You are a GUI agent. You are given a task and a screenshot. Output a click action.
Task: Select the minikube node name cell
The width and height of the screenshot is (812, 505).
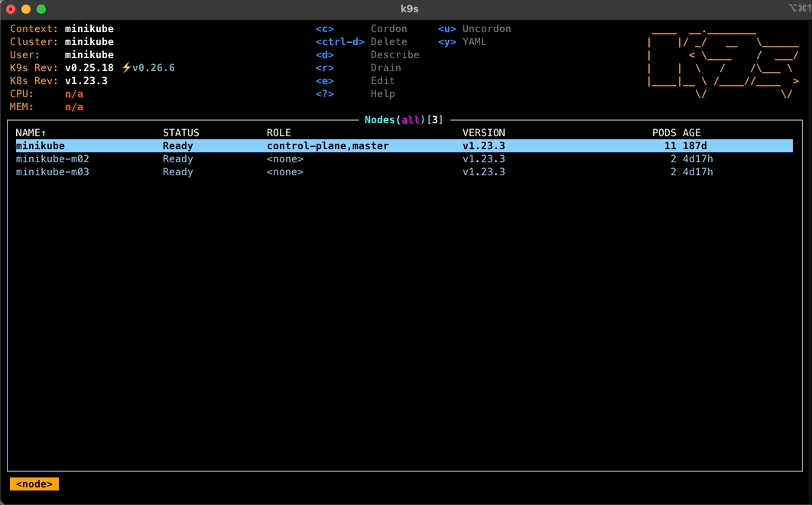40,145
